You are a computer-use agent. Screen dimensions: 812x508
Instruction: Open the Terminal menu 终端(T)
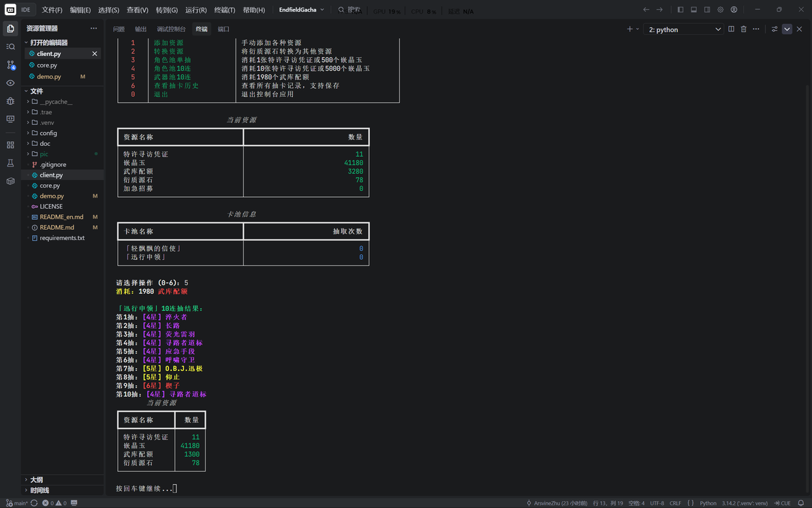(x=225, y=10)
